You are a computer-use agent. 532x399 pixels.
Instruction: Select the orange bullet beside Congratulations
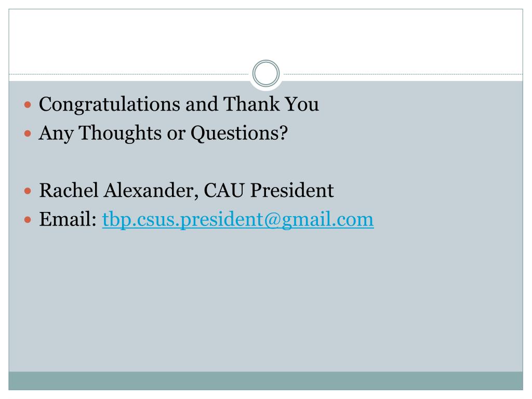[x=28, y=105]
